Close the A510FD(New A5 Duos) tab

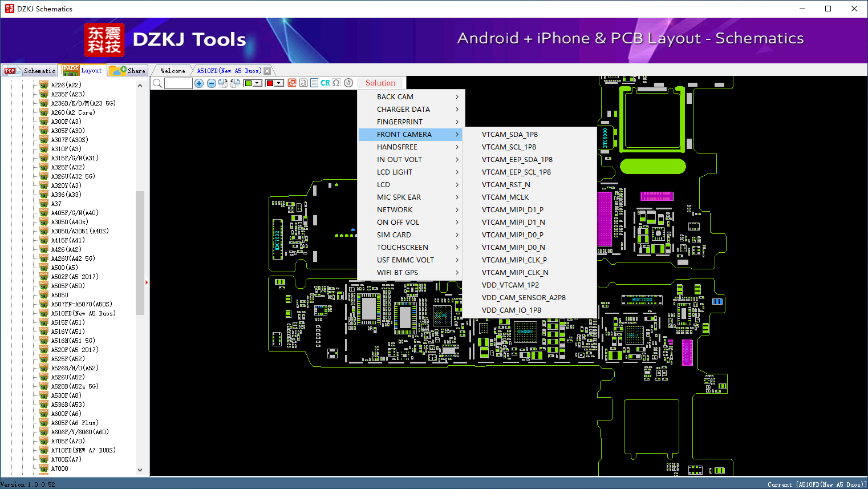click(267, 71)
